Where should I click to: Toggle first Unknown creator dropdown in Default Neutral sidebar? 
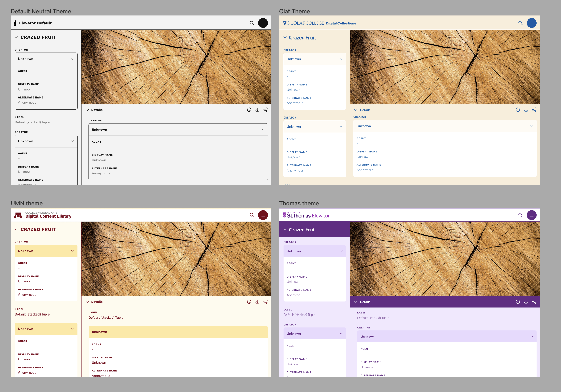click(46, 59)
